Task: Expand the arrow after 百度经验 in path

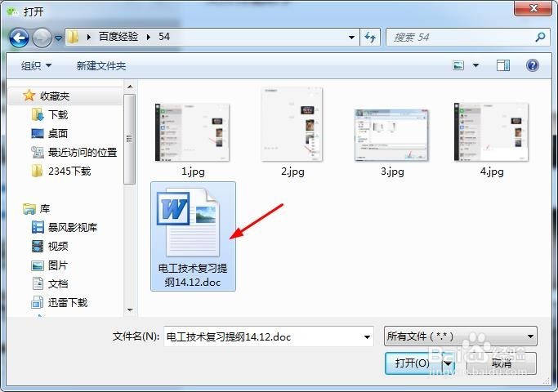Action: click(x=149, y=37)
